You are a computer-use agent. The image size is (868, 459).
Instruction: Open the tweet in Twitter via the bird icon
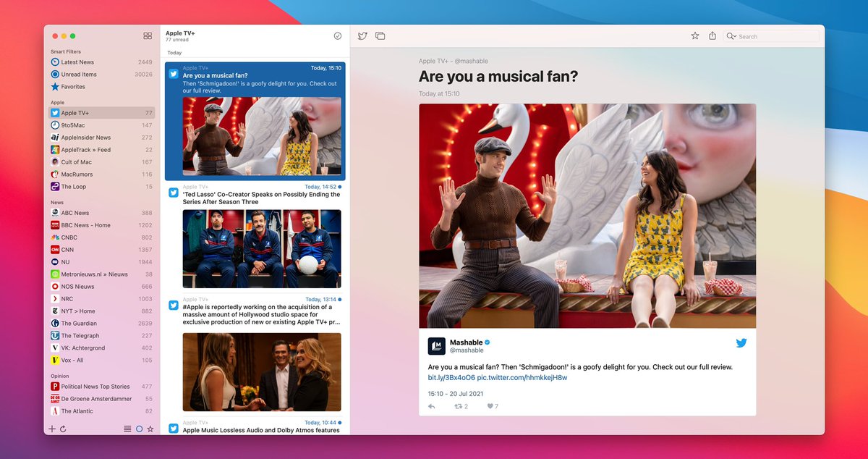click(x=362, y=36)
